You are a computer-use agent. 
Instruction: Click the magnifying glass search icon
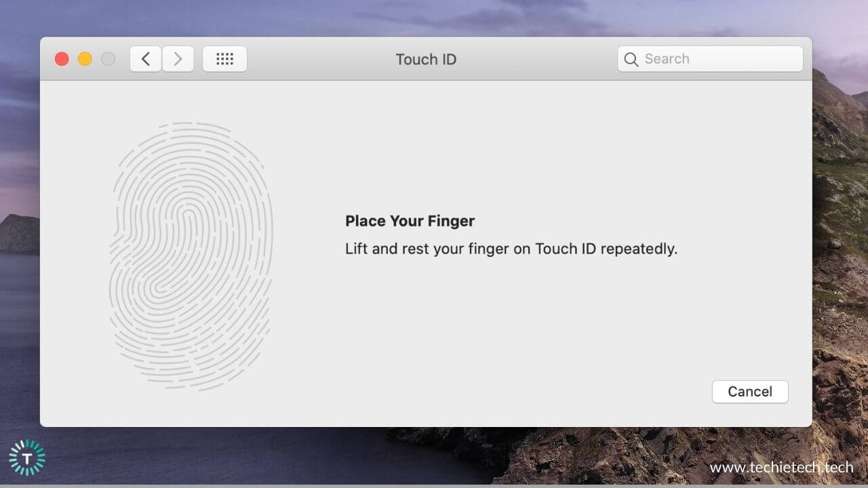[x=631, y=59]
